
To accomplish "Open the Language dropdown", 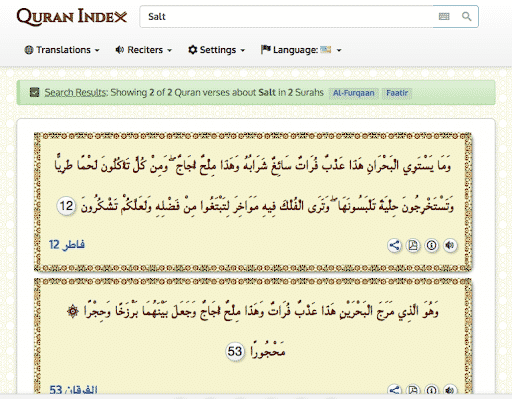I will tap(301, 50).
